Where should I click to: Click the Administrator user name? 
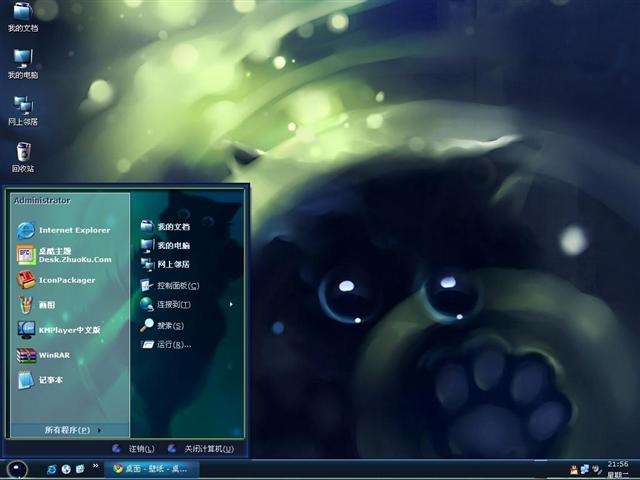tap(42, 200)
